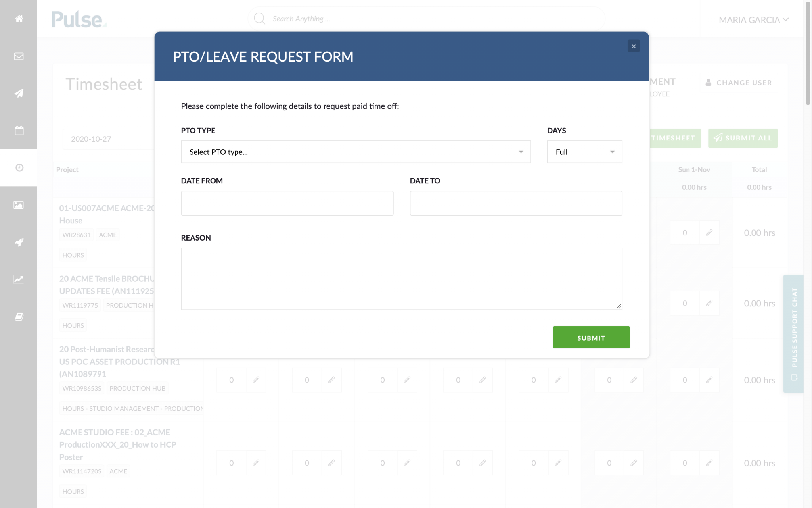
Task: Submit the PTO leave request form
Action: [x=591, y=337]
